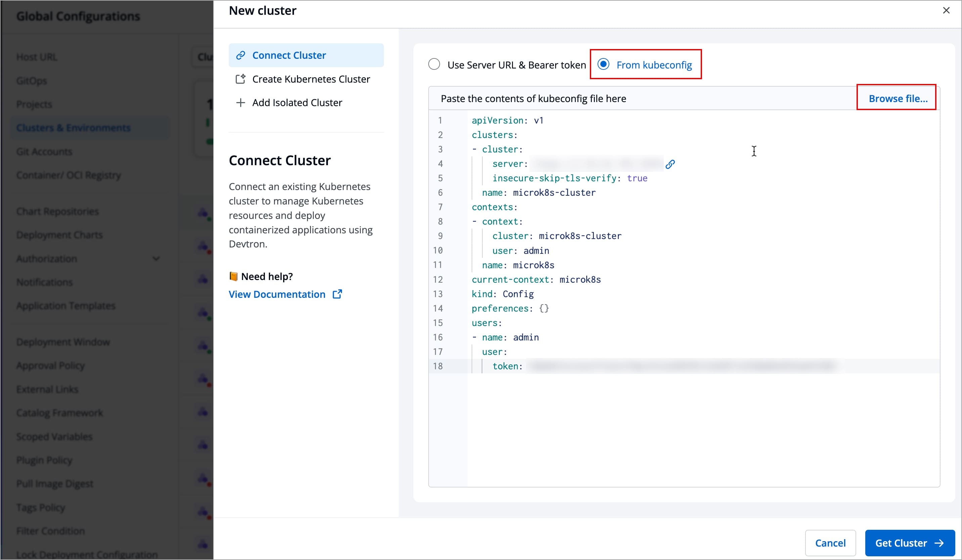Click the plus icon beside Add Isolated Cluster

pos(240,102)
